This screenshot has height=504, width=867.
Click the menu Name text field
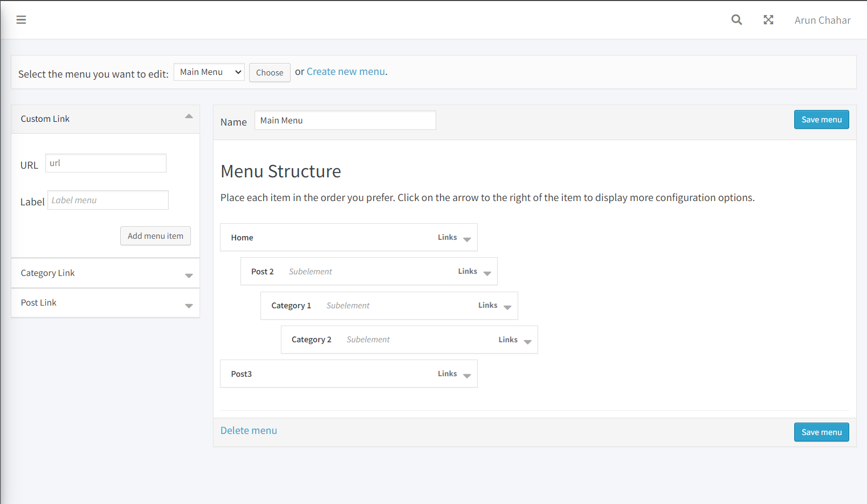click(345, 121)
